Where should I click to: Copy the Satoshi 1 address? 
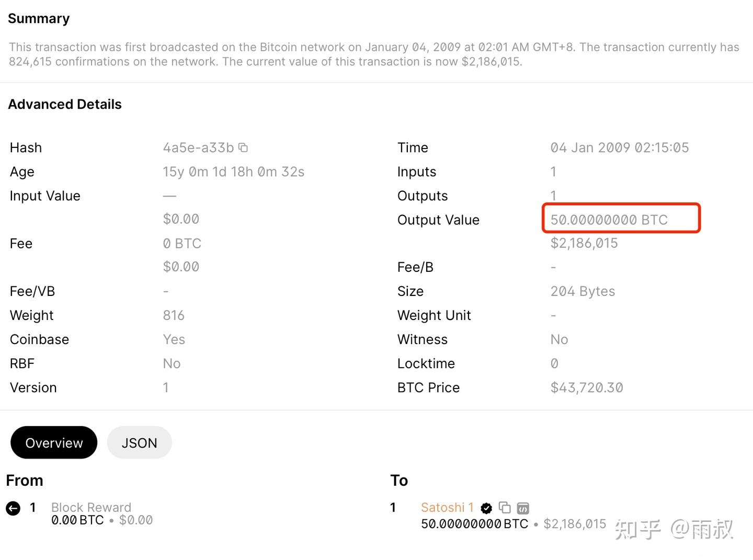coord(505,507)
